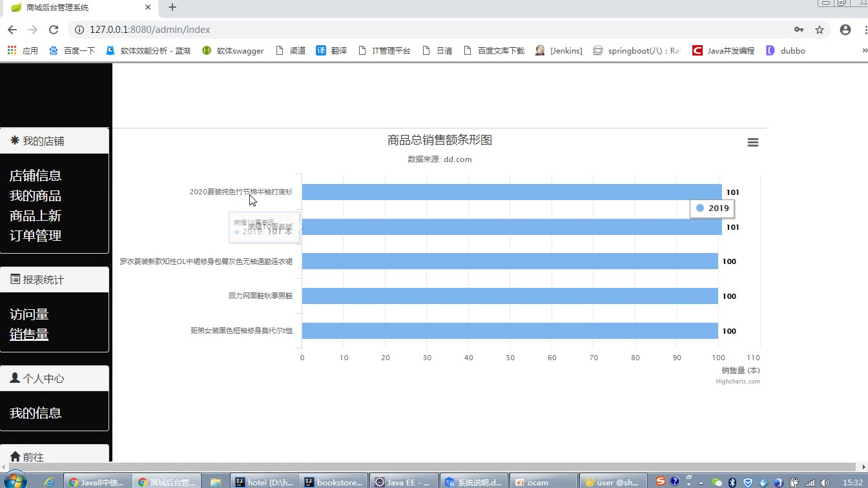Screen dimensions: 868x488
Task: Click the browser back arrow
Action: 12,30
